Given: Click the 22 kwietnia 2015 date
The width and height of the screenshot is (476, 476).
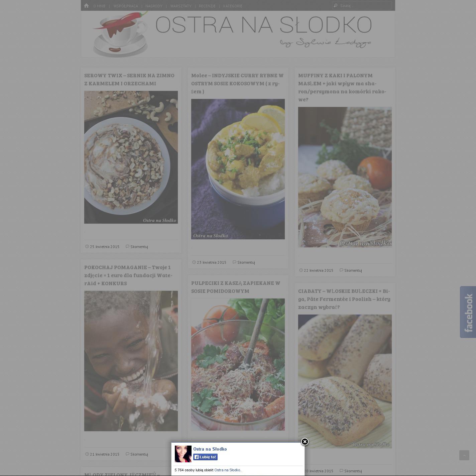Looking at the screenshot, I should click(x=319, y=270).
